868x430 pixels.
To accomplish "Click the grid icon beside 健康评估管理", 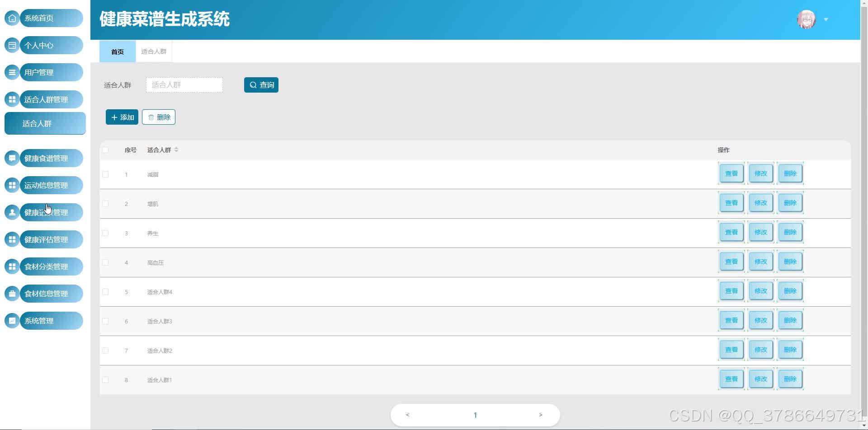I will (12, 239).
